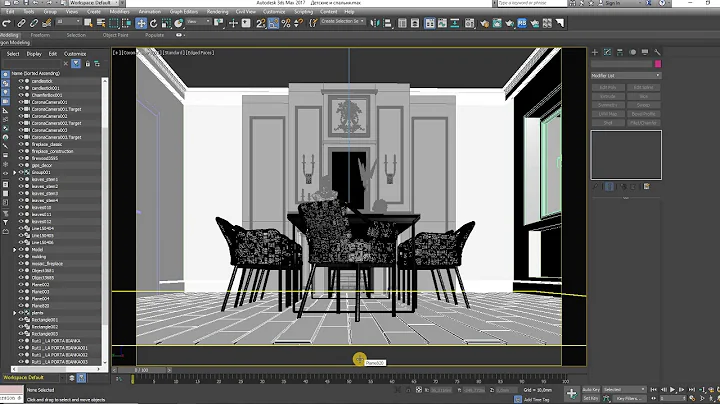Open the Selected key filter dropdown
This screenshot has height=404, width=720.
pos(624,390)
